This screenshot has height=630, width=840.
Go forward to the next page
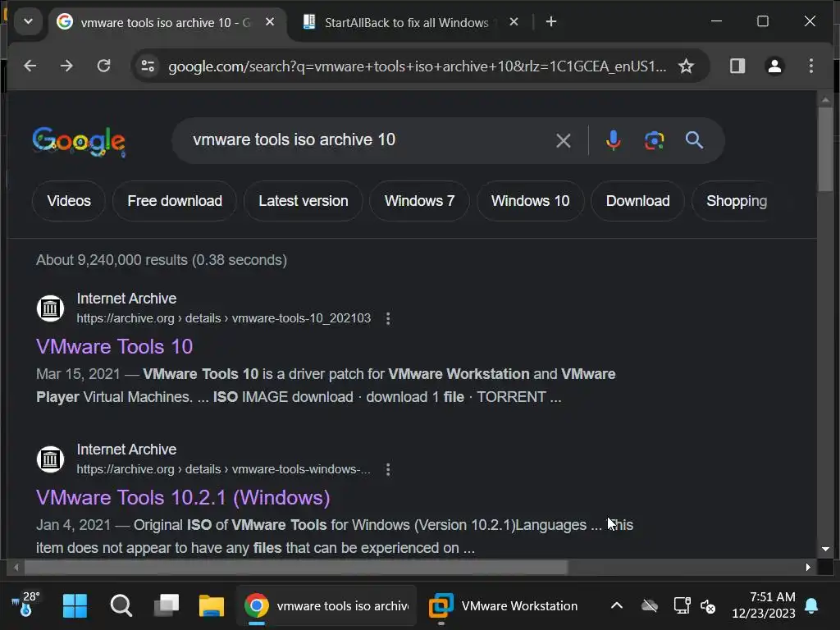click(x=66, y=66)
